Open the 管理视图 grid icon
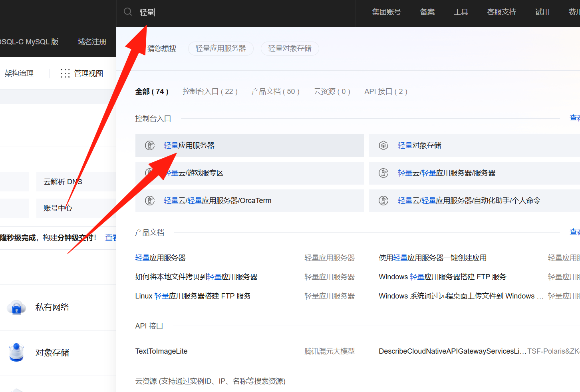 65,73
